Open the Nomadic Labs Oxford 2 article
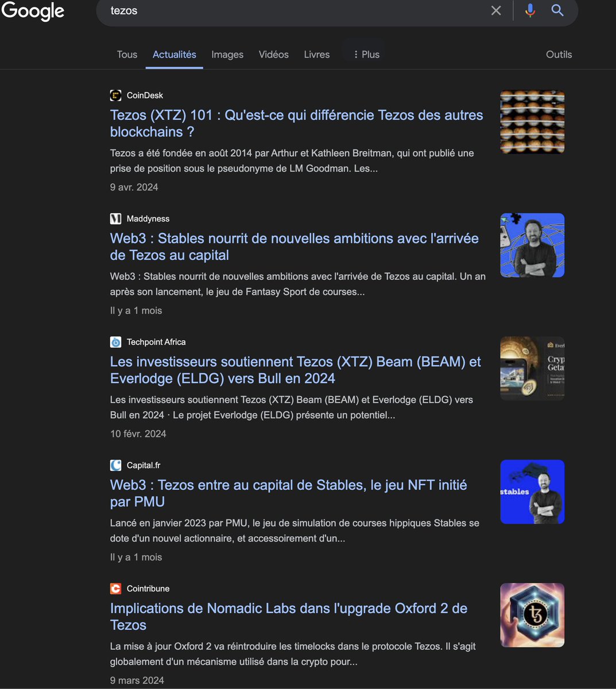This screenshot has width=616, height=689. click(x=288, y=617)
